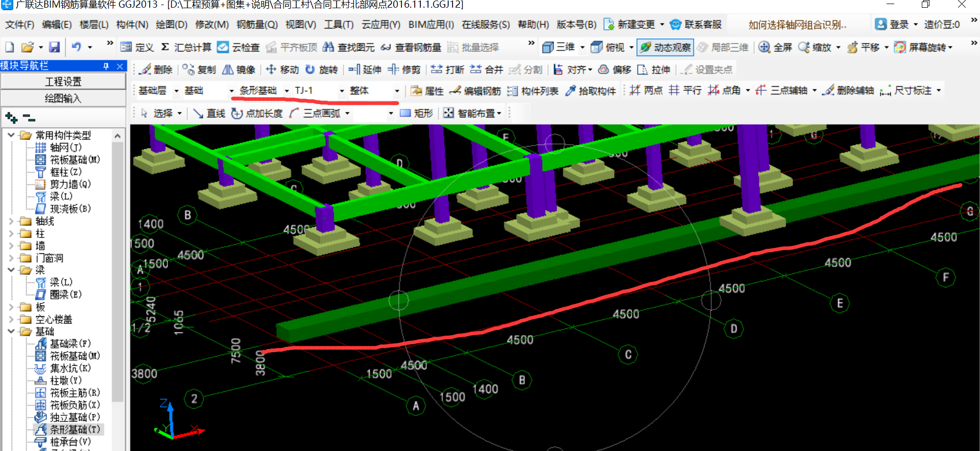This screenshot has height=451, width=980.
Task: Undo the last action
Action: pyautogui.click(x=76, y=47)
